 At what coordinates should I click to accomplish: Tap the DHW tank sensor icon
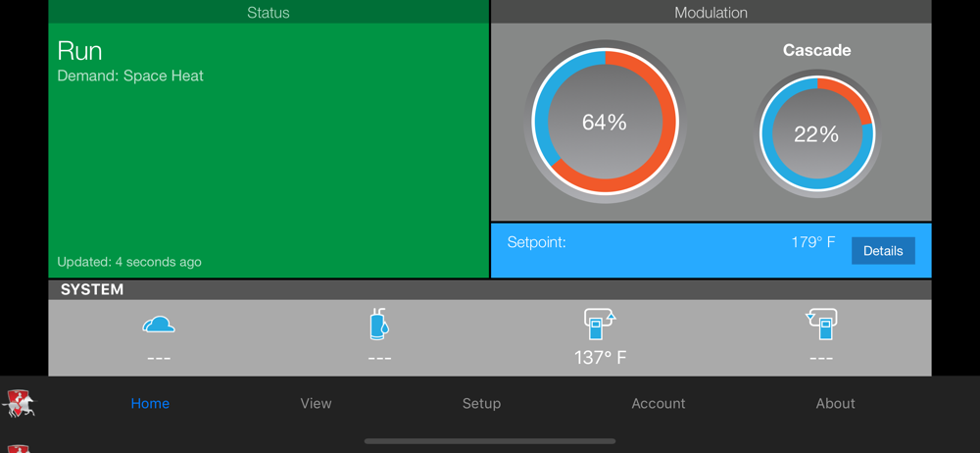378,325
